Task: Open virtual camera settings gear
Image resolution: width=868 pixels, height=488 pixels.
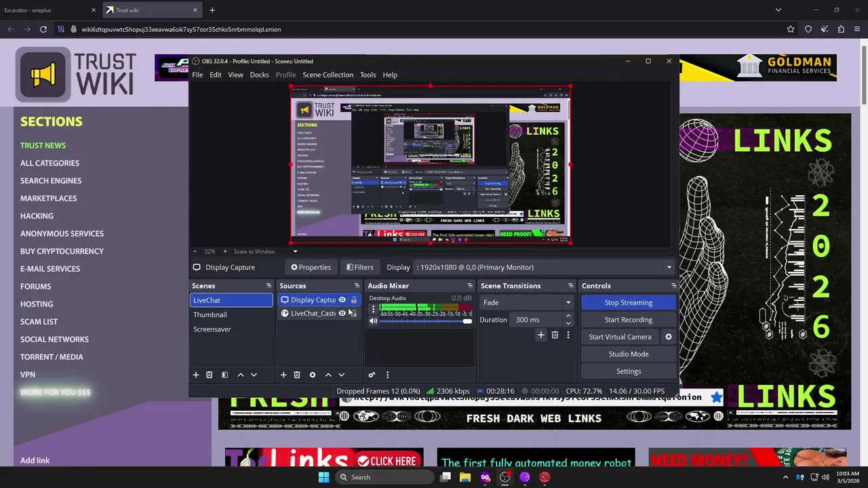Action: click(x=669, y=337)
